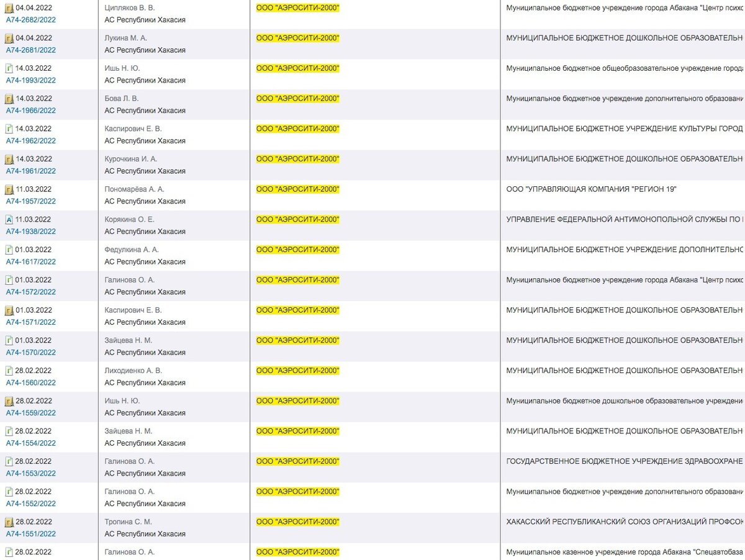
Task: Click date 11.03.2022 in row A74-1957/2022
Action: tap(34, 190)
